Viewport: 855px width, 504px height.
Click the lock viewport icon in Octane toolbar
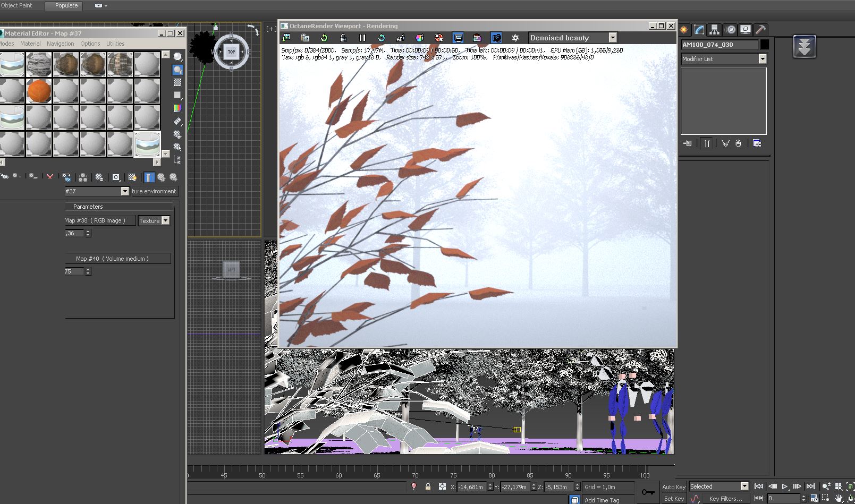tap(343, 38)
